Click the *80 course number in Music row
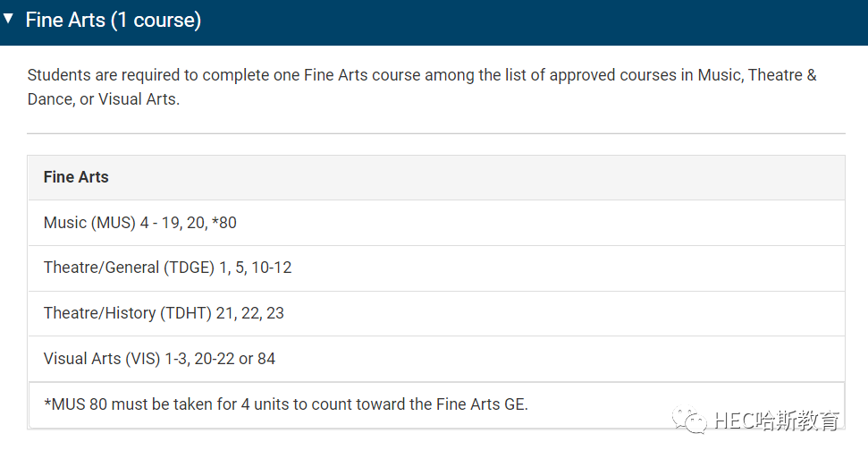This screenshot has width=868, height=459. tap(224, 223)
